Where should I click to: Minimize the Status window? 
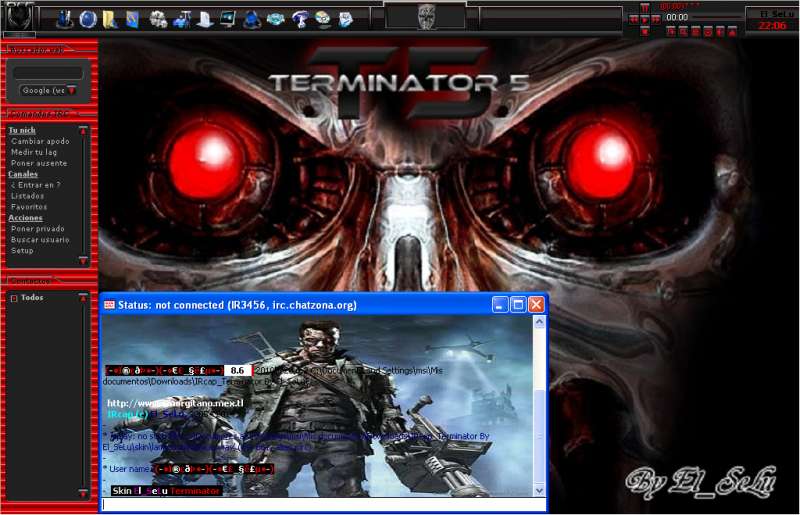point(500,305)
